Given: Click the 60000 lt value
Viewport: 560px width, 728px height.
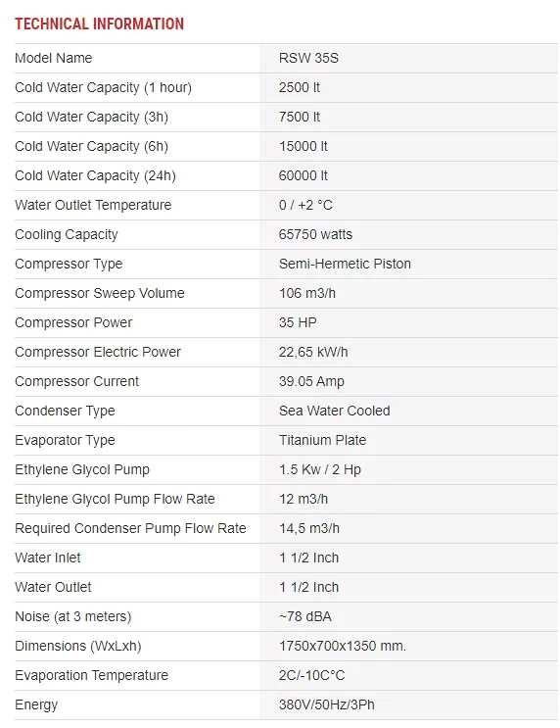Looking at the screenshot, I should tap(303, 175).
